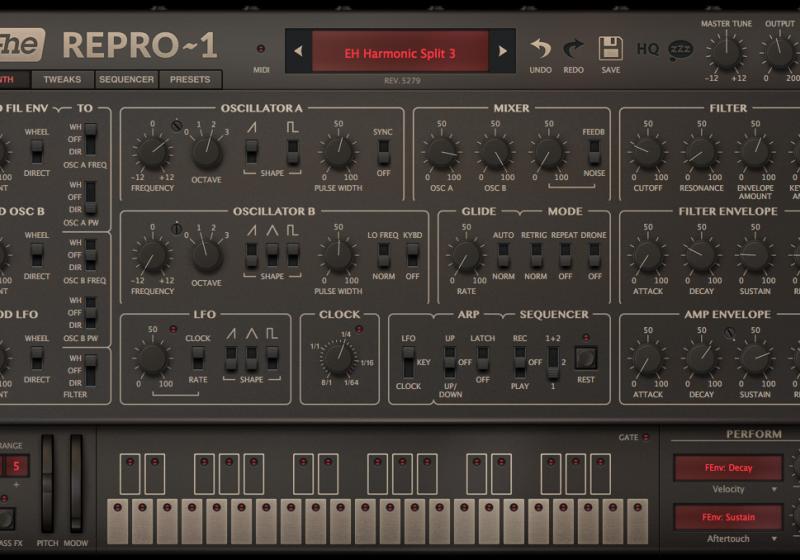Viewport: 800px width, 560px height.
Task: Click the Amp Envelope small screw icon
Action: 730,333
